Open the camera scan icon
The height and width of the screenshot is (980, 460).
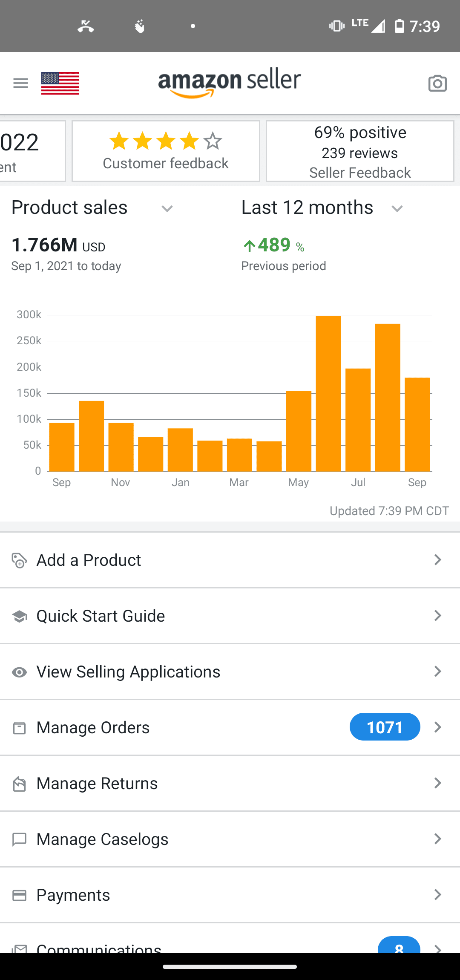tap(437, 84)
